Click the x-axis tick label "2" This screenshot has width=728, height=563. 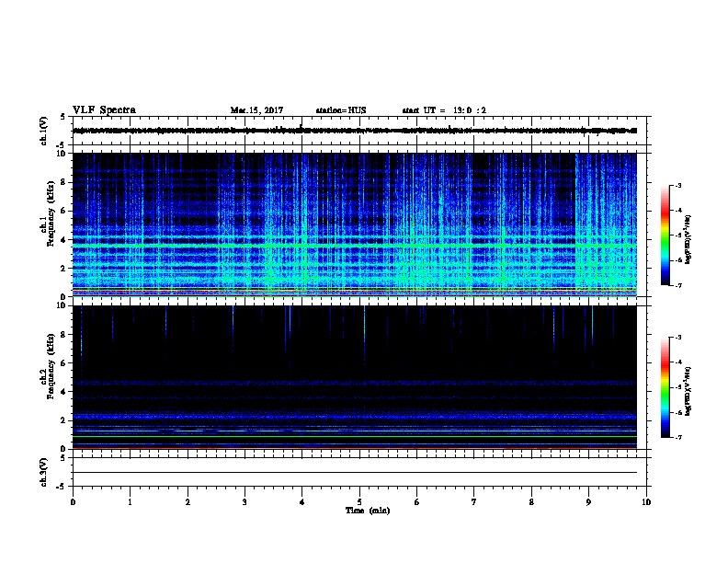pos(188,501)
